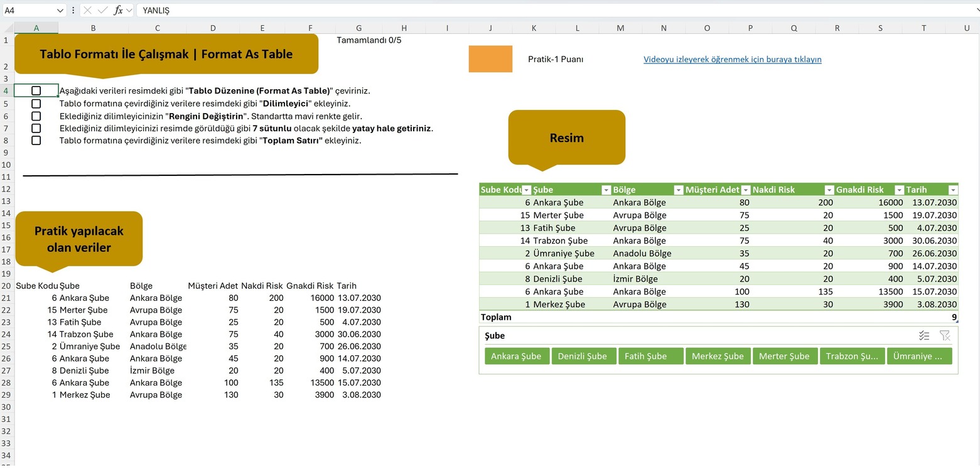This screenshot has height=471, width=980.
Task: Click the select-all corner above row 1
Action: click(x=7, y=28)
